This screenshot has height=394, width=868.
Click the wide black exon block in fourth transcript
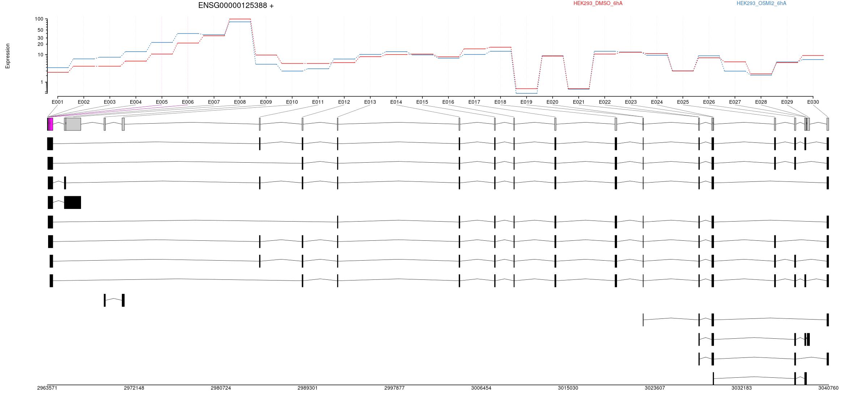click(72, 202)
